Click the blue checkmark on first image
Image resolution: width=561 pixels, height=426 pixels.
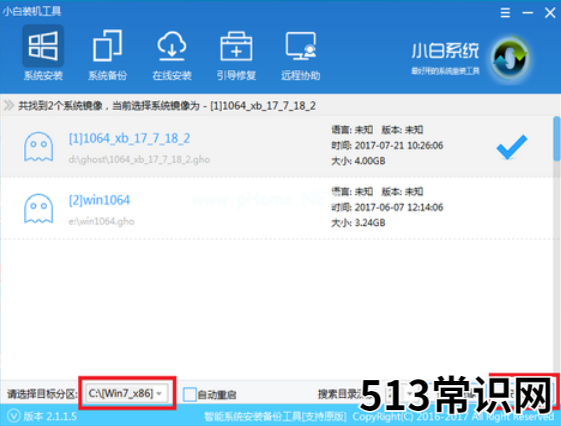tap(512, 147)
